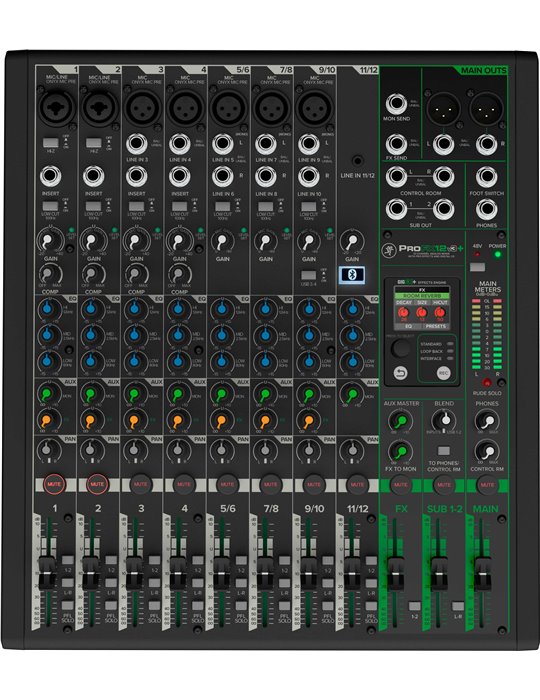Select the Room Reverb effect entry
Image resolution: width=540 pixels, height=700 pixels.
422,296
